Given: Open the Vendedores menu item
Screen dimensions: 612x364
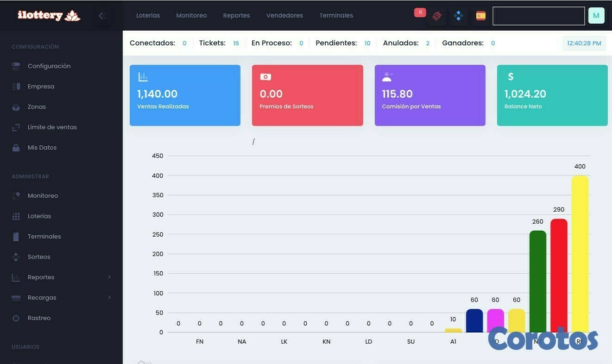Looking at the screenshot, I should point(284,15).
